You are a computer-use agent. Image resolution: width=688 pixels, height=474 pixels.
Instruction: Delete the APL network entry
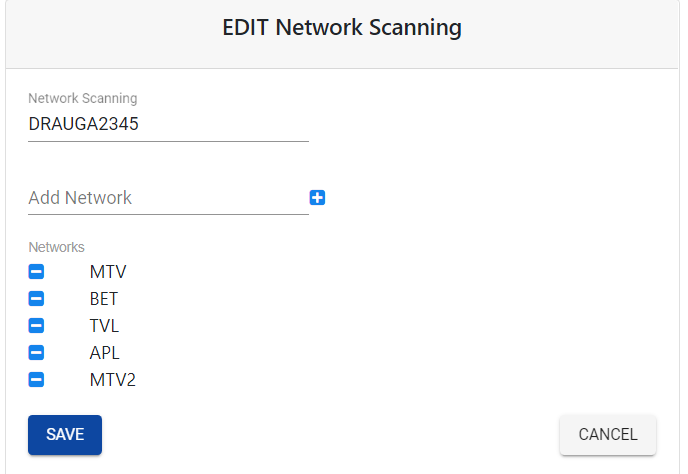36,352
